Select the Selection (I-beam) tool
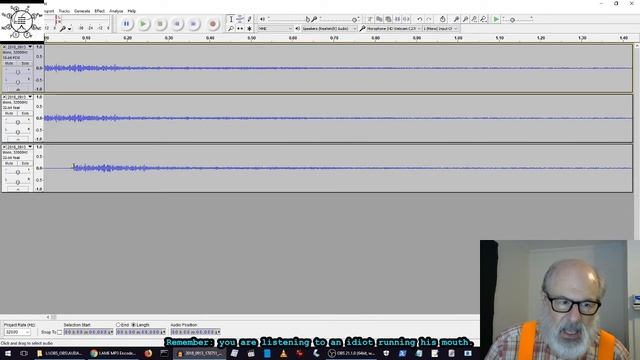 point(231,19)
